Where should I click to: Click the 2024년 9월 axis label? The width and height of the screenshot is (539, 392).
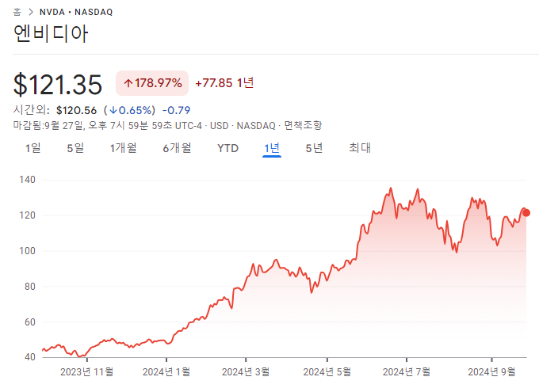pos(491,371)
